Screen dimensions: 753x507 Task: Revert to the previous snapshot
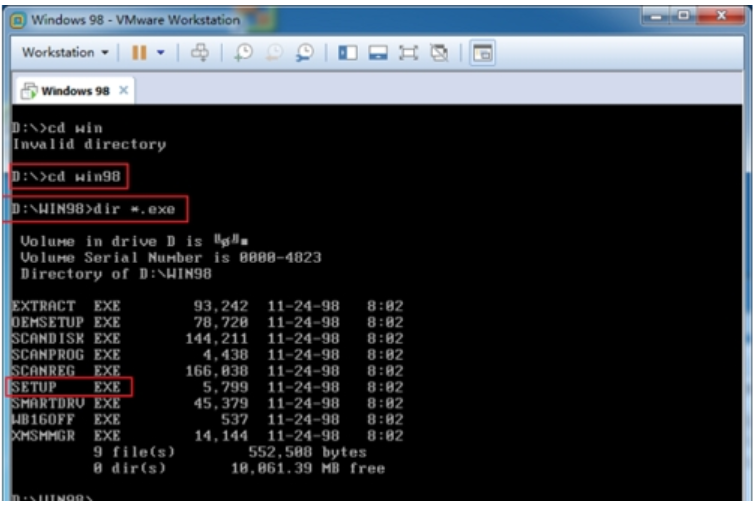pyautogui.click(x=274, y=52)
